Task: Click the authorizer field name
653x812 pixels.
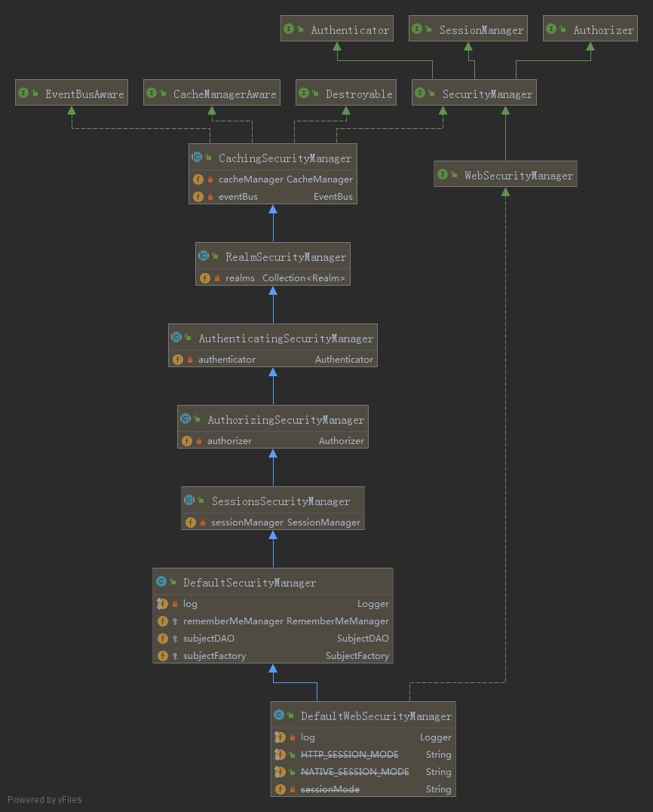Action: (x=229, y=441)
